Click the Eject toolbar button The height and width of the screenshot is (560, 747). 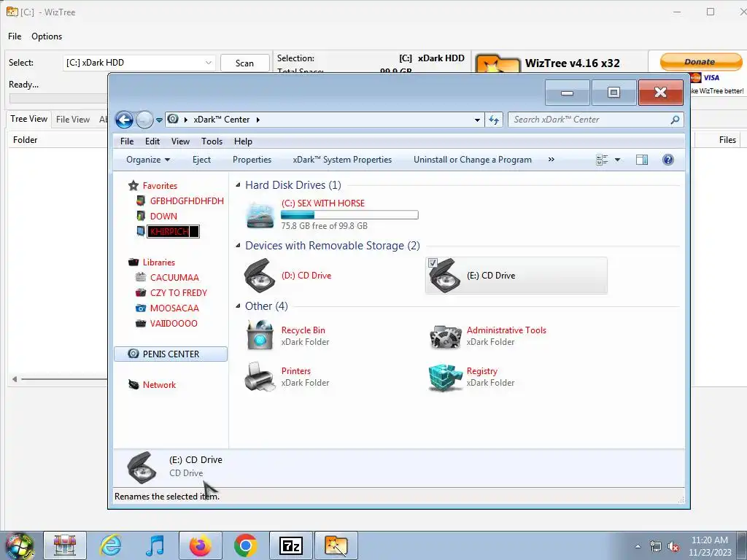coord(201,160)
